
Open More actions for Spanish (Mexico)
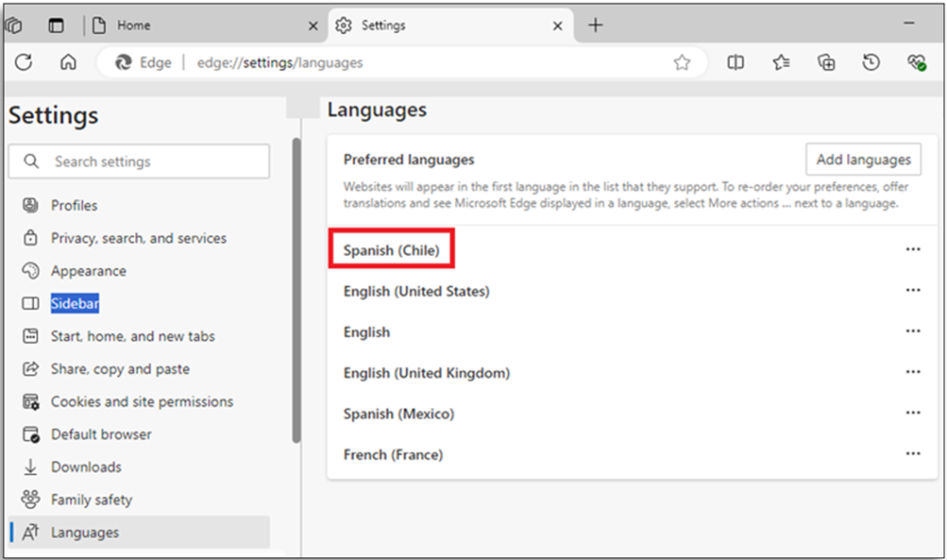tap(913, 414)
